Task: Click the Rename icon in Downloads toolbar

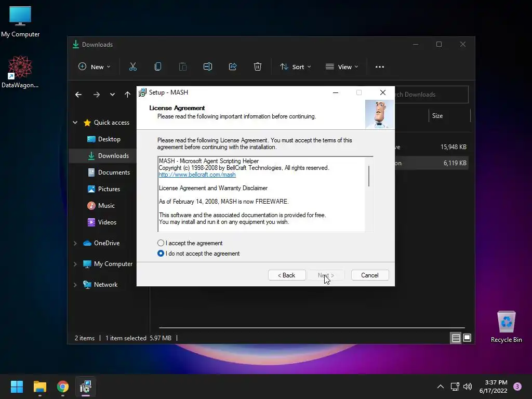Action: tap(208, 67)
